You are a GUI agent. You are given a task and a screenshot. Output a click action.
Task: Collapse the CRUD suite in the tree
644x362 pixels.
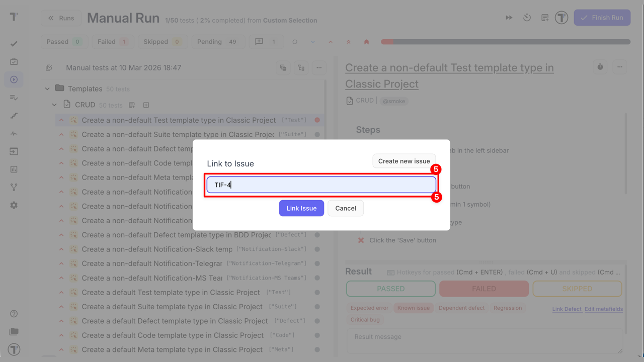click(x=54, y=105)
